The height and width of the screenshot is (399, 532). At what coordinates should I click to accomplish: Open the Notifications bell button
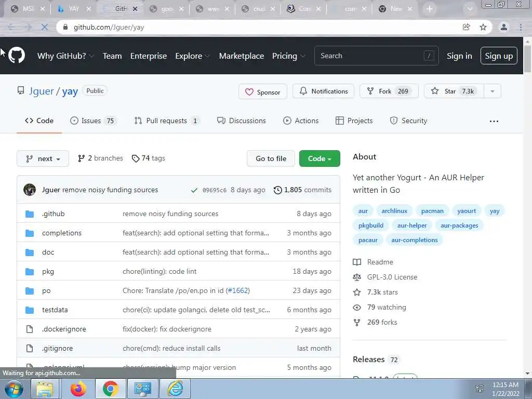(323, 91)
